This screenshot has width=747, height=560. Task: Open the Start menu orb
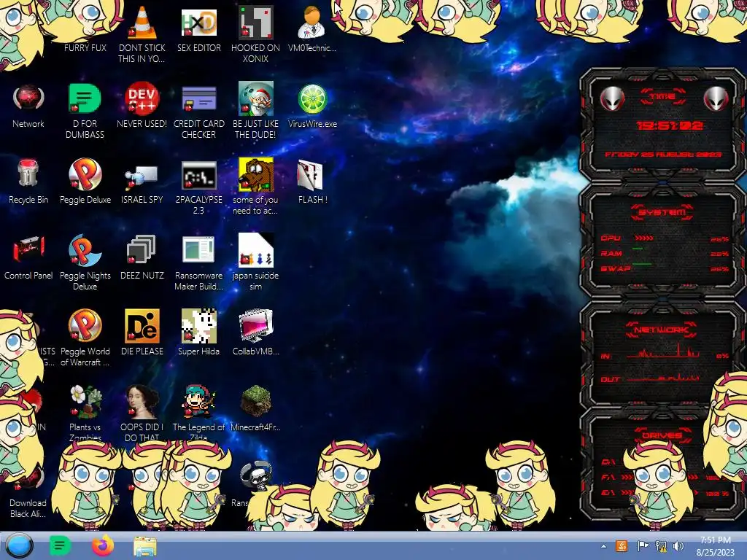(20, 545)
